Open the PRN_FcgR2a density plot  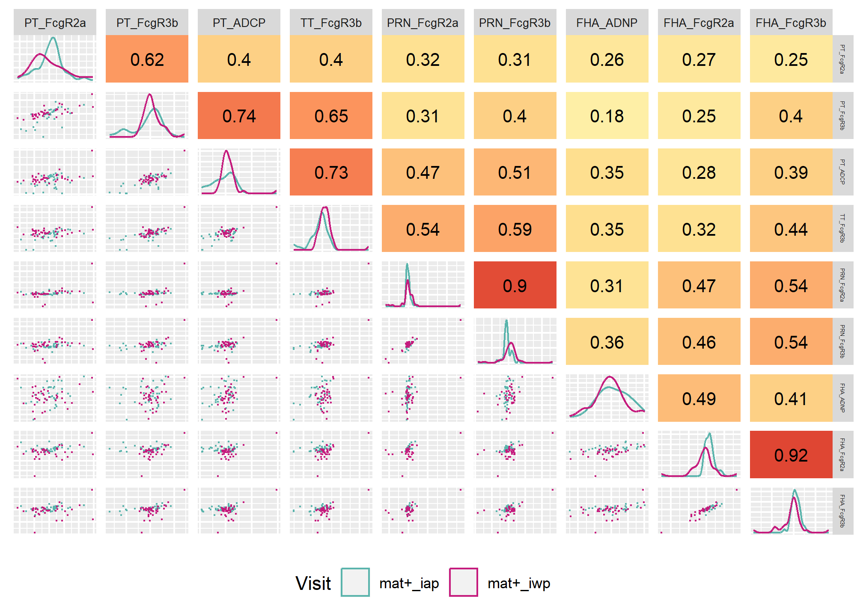pos(423,285)
